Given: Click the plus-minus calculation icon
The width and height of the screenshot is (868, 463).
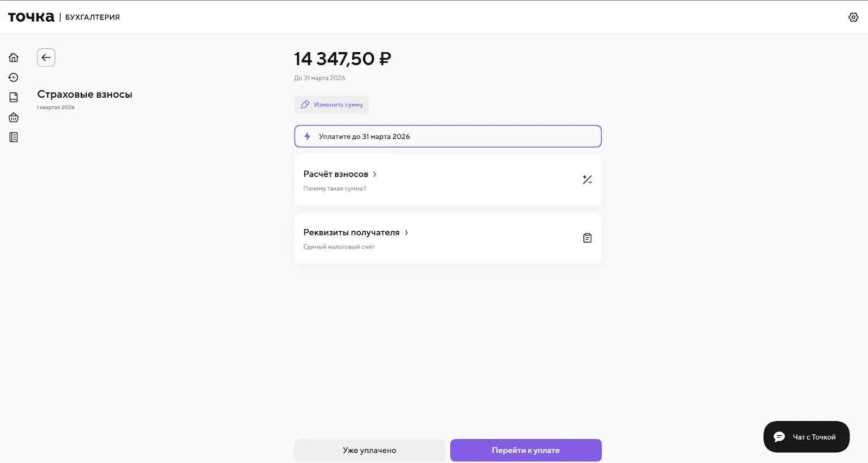Looking at the screenshot, I should pos(587,180).
